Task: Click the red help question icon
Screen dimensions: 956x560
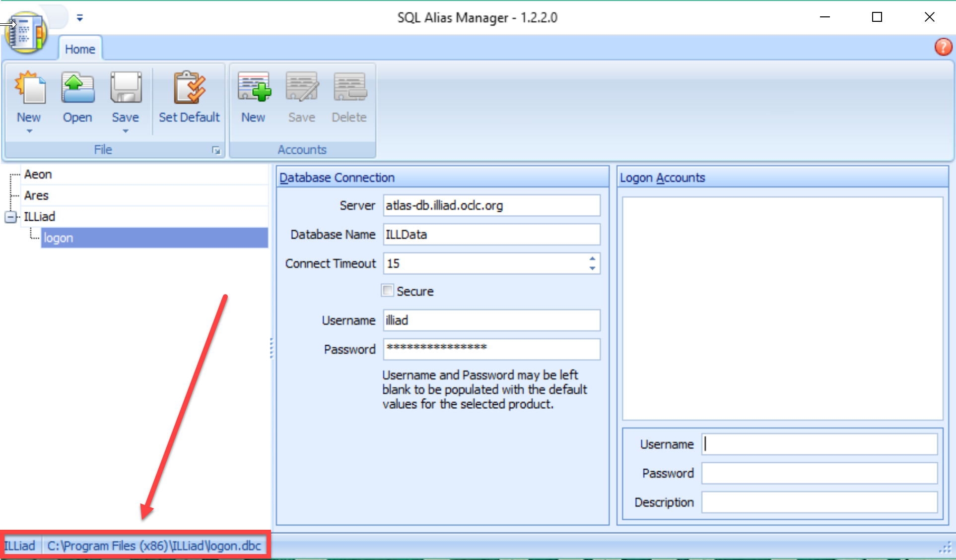Action: [x=943, y=47]
